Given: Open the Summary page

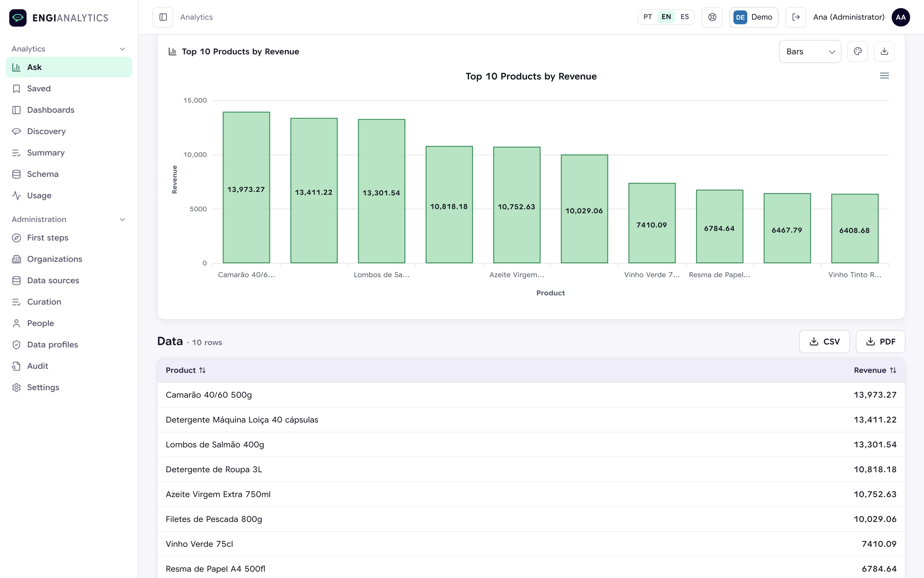Looking at the screenshot, I should coord(69,153).
